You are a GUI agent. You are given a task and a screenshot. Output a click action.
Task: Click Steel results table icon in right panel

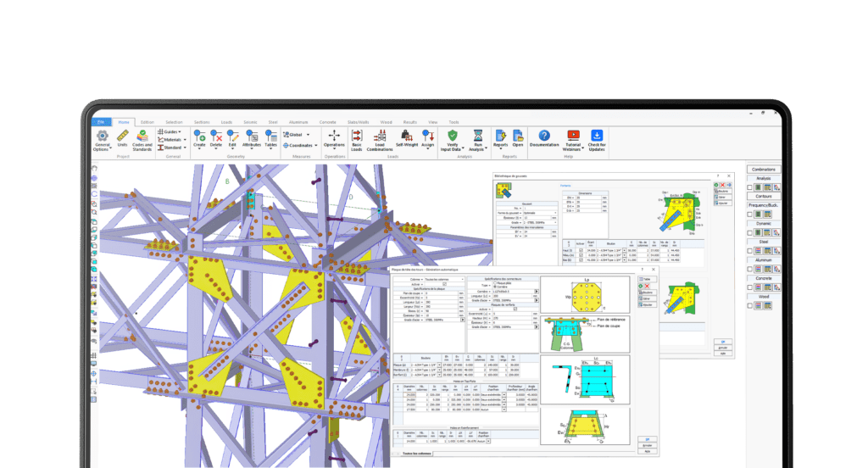(767, 251)
